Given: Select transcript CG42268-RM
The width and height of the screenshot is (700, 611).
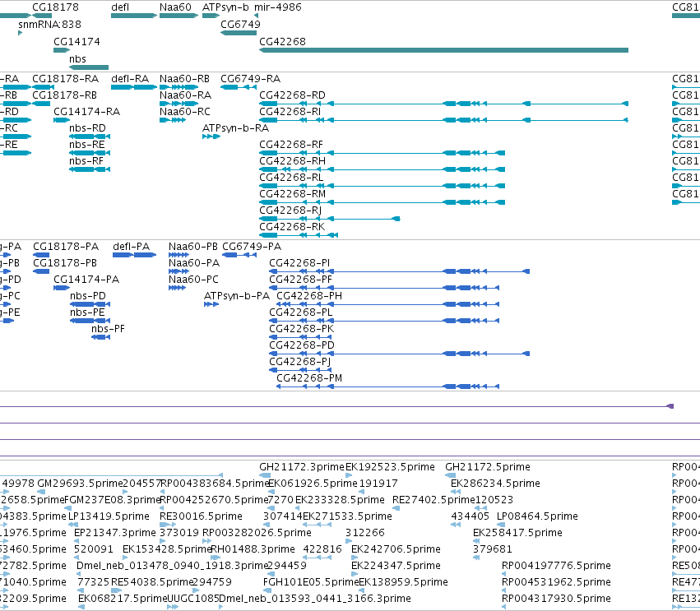Looking at the screenshot, I should 382,202.
